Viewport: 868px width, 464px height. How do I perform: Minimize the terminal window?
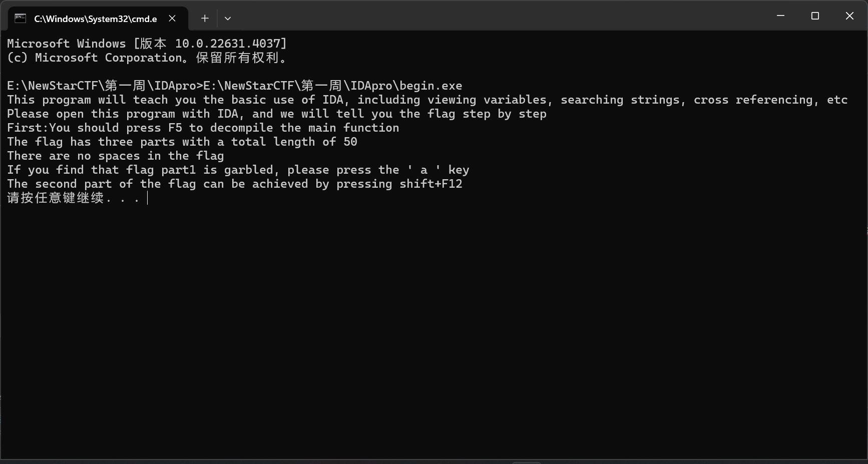[x=780, y=16]
